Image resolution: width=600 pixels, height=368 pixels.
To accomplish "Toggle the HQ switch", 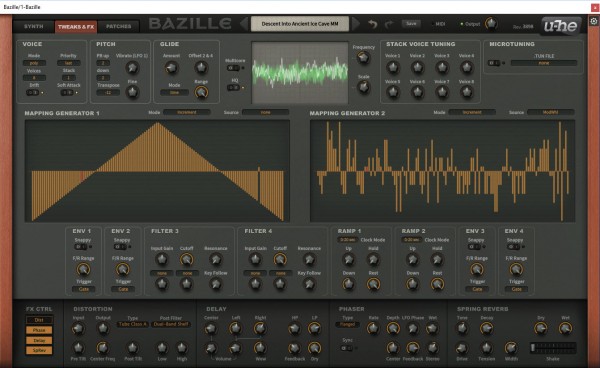I will pos(233,88).
